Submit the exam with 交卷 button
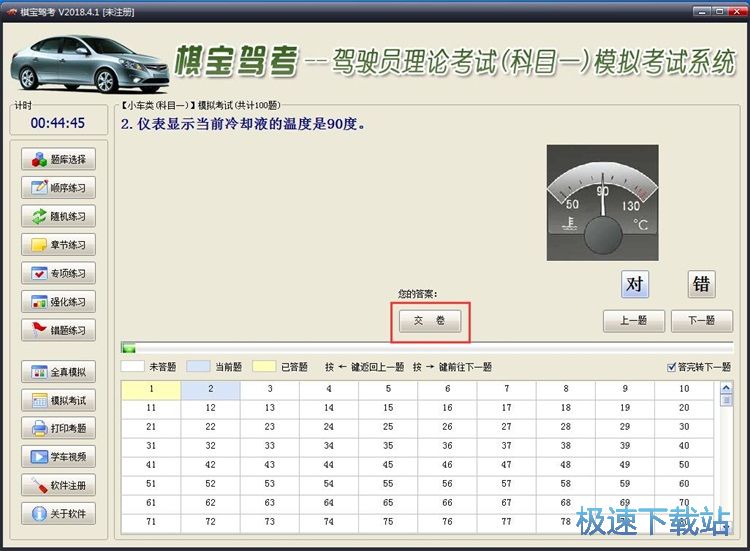 pyautogui.click(x=430, y=321)
